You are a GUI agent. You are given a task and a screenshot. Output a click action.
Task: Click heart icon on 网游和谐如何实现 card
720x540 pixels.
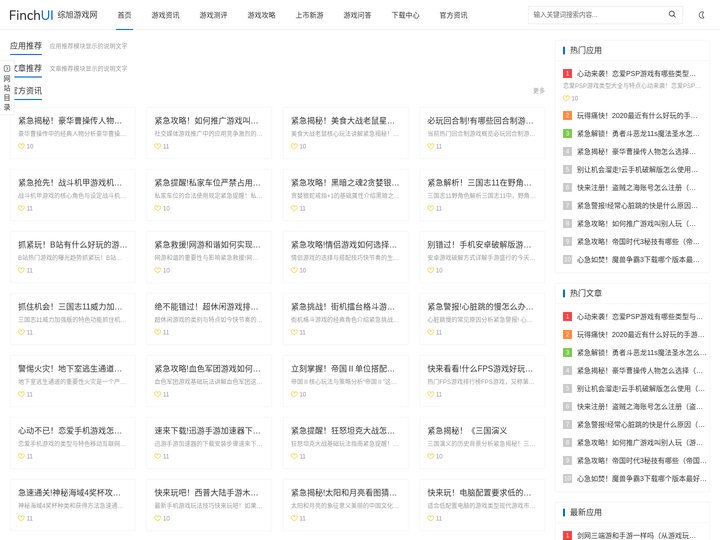coord(158,270)
